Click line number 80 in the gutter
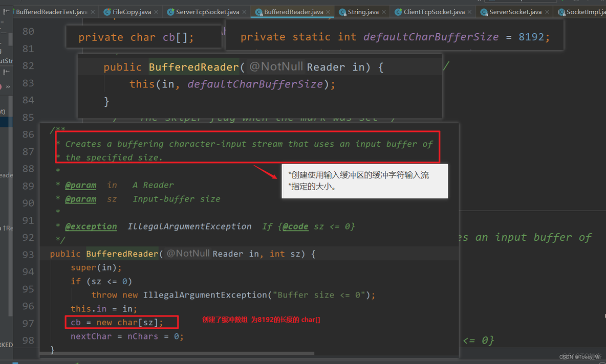The image size is (606, 364). [x=28, y=31]
